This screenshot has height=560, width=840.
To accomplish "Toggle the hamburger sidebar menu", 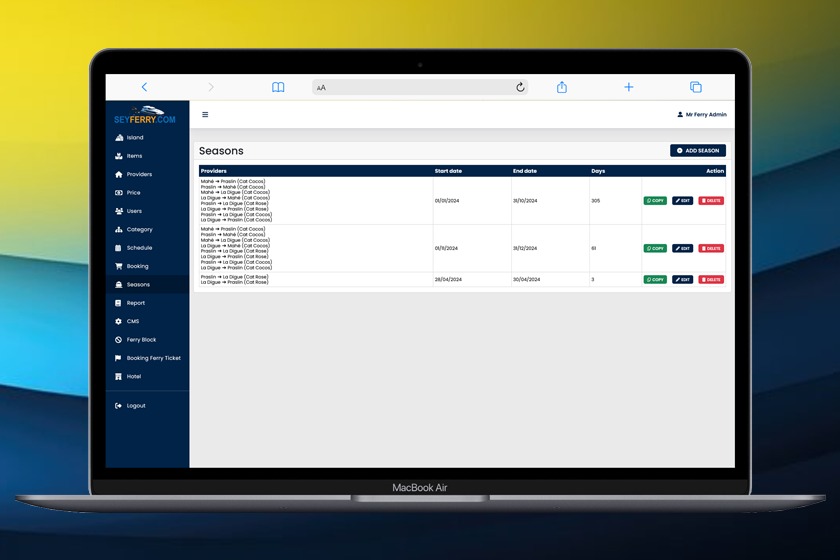I will click(205, 115).
